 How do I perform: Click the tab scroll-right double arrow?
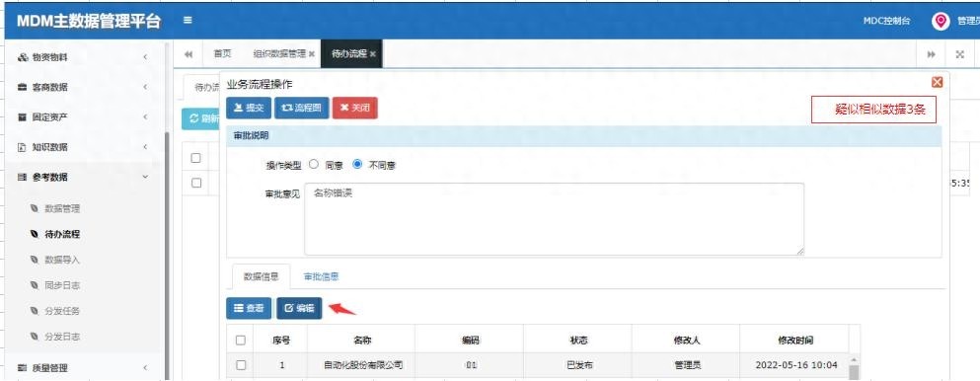click(x=932, y=54)
